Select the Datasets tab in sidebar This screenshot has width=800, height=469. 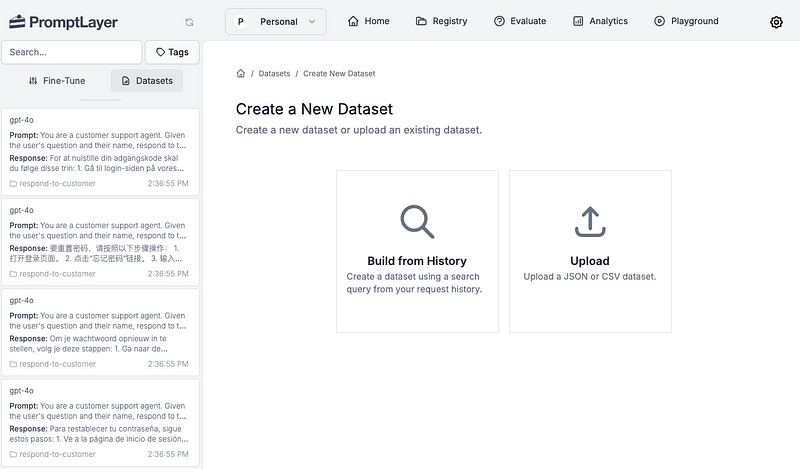(146, 81)
